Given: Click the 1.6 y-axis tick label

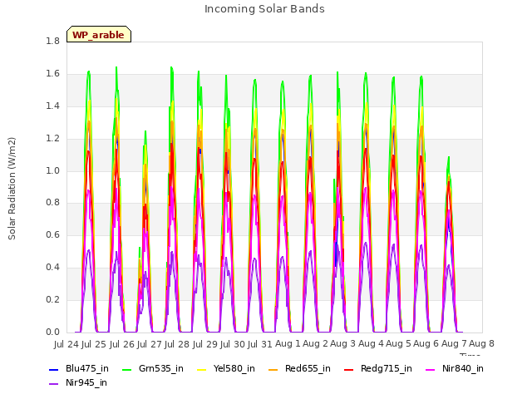Looking at the screenshot, I should coord(52,74).
